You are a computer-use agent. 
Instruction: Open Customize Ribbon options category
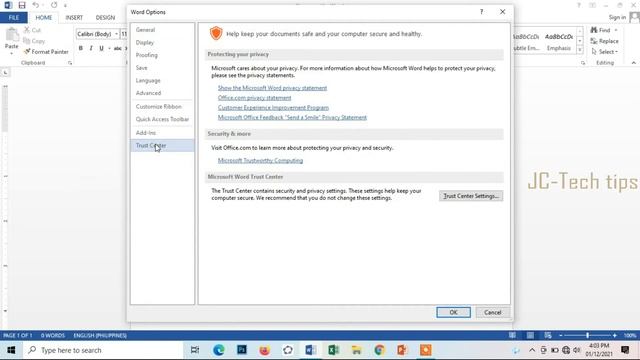click(x=162, y=107)
